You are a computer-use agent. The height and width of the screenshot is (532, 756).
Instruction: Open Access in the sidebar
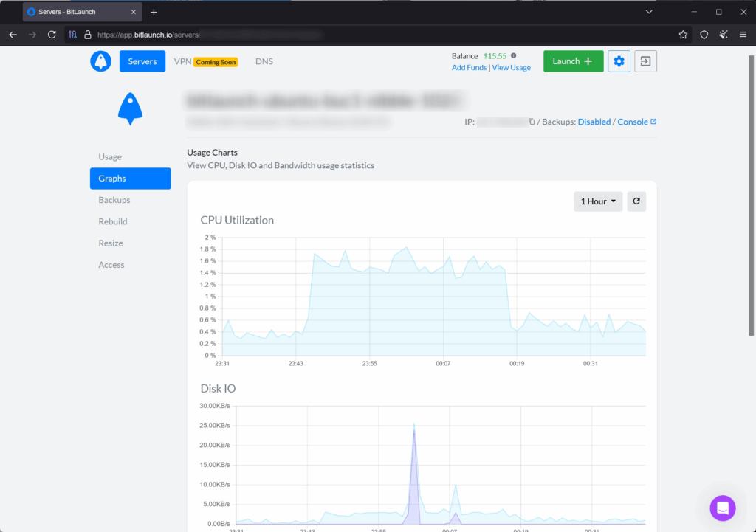(111, 265)
